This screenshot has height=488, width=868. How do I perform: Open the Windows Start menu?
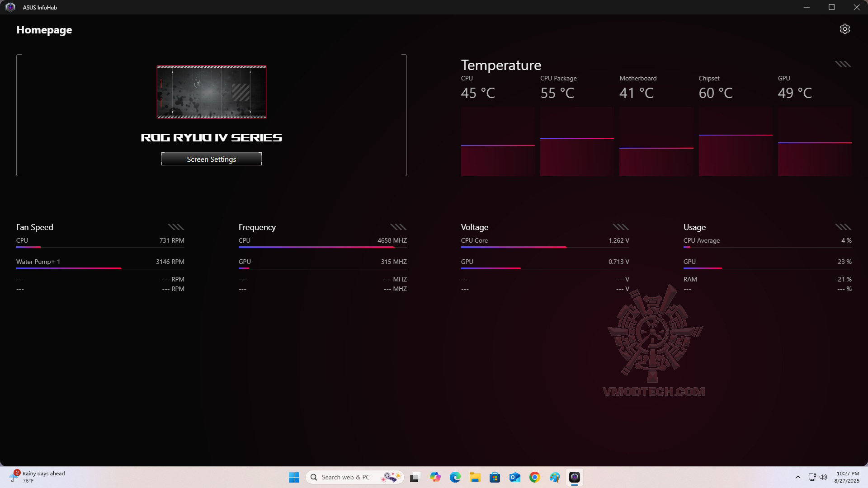[x=294, y=477]
